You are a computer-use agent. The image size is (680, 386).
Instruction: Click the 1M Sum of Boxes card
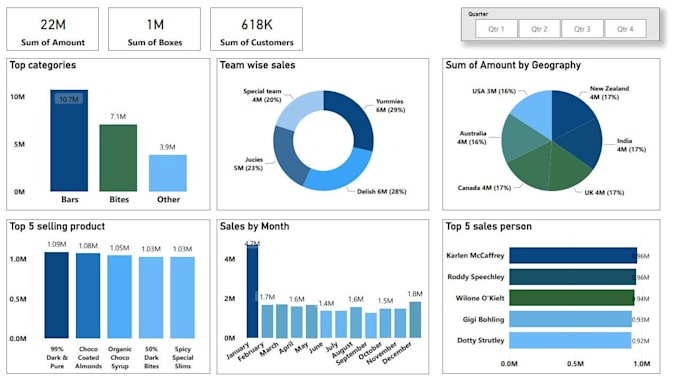154,29
